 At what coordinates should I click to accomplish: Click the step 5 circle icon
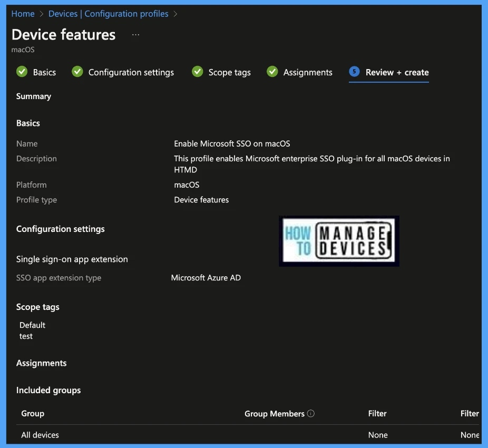[x=354, y=71]
